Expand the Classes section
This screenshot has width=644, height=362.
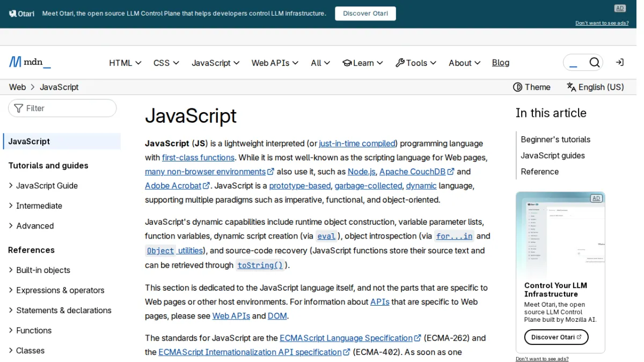point(30,350)
